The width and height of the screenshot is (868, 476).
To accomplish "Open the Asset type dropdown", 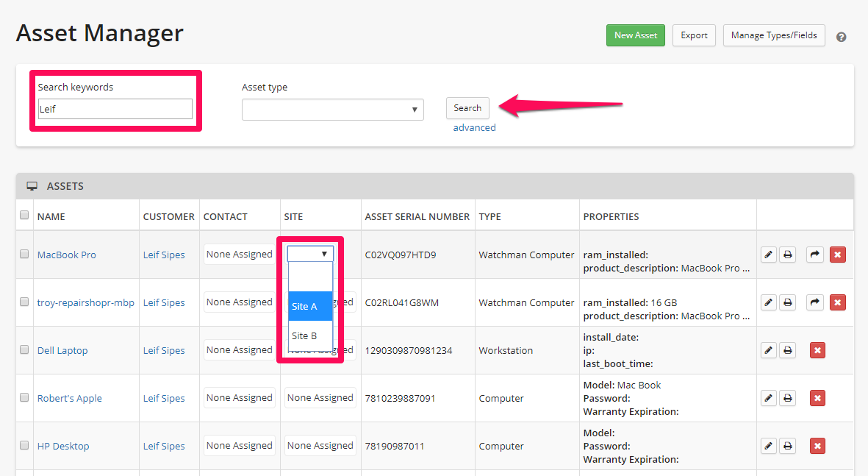I will [x=332, y=110].
